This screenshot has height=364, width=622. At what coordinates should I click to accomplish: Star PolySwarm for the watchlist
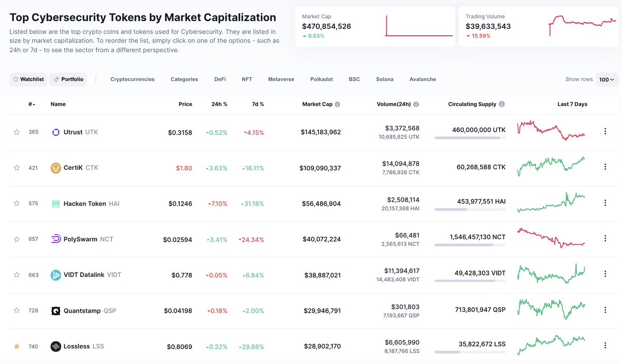pos(17,239)
